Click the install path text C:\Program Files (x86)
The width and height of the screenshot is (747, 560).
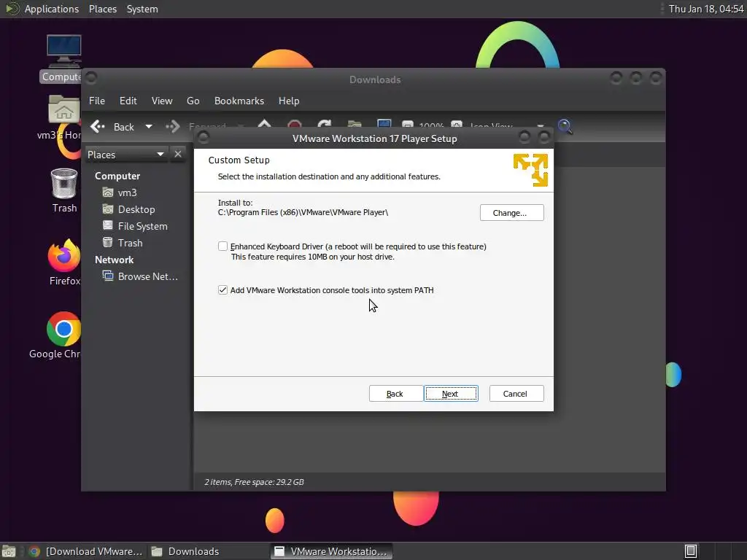tap(303, 212)
